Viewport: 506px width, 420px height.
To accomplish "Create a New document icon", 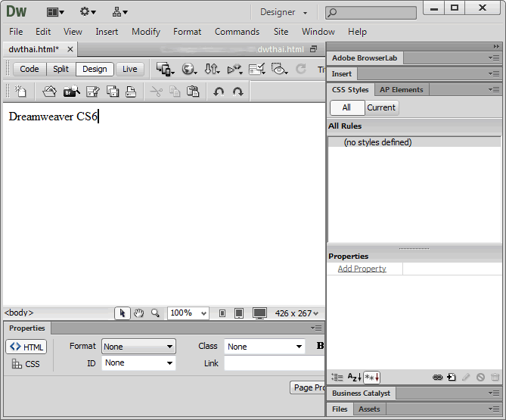I will [20, 92].
